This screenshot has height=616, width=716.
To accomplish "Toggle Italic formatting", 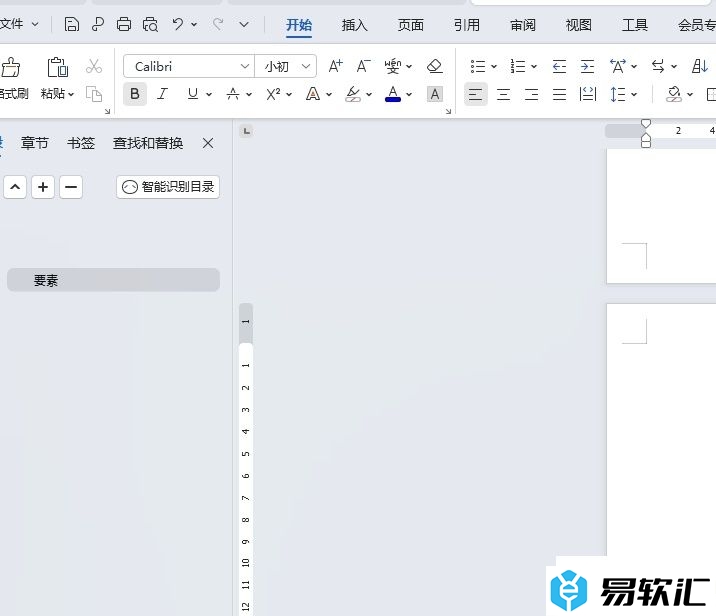I will [x=163, y=94].
